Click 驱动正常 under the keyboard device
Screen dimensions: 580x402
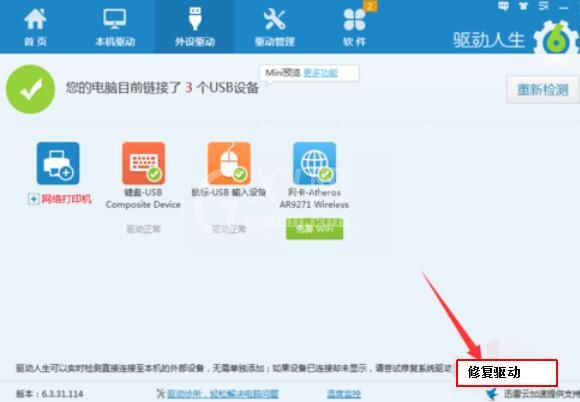tap(144, 229)
